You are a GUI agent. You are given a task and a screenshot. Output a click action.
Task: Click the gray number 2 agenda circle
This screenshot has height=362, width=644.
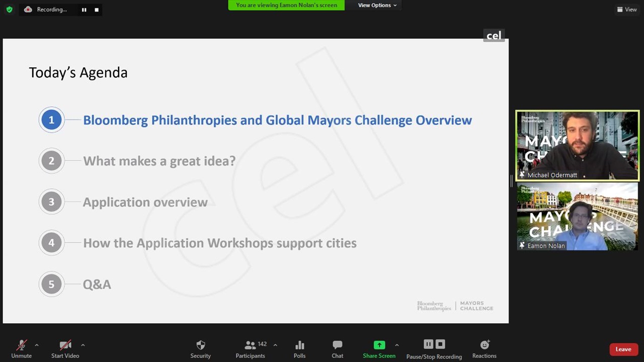[51, 161]
